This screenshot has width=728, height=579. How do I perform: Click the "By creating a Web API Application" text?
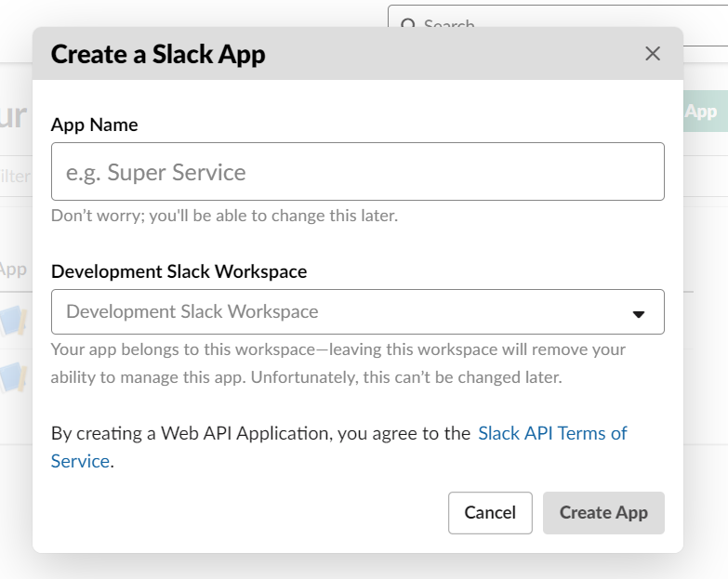point(260,433)
